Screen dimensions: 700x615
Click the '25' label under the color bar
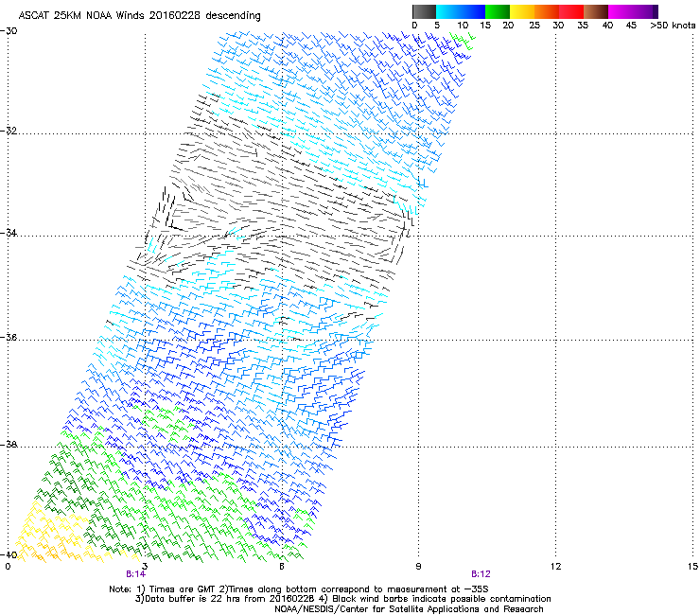pos(534,25)
